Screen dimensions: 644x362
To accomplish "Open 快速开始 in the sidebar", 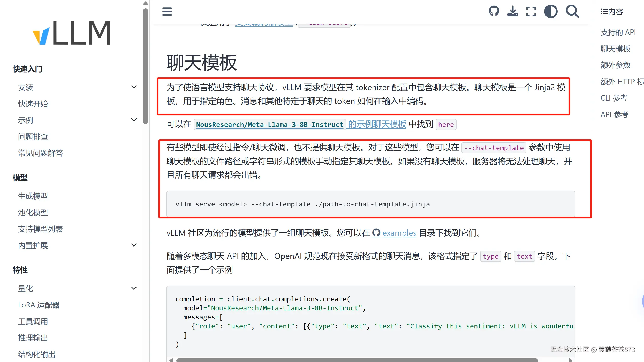I will (x=33, y=104).
